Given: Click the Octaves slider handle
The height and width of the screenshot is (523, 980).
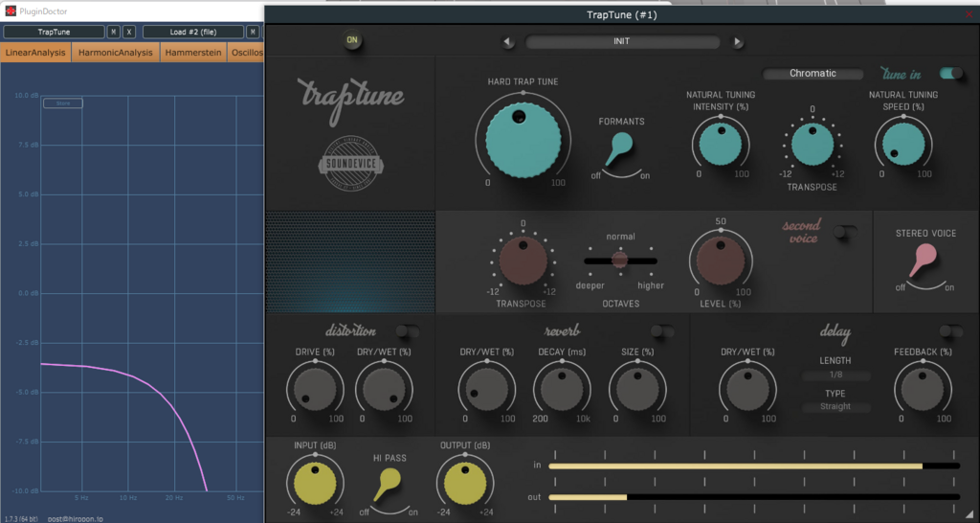Looking at the screenshot, I should pos(619,260).
